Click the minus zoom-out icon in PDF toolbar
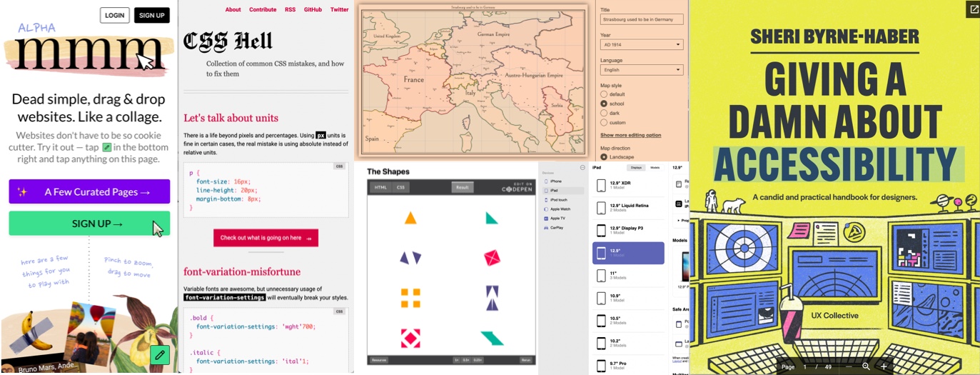Image resolution: width=980 pixels, height=375 pixels. (x=848, y=366)
